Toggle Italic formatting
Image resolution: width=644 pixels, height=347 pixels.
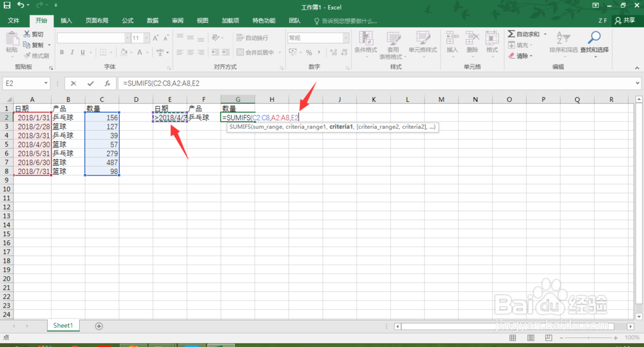72,52
